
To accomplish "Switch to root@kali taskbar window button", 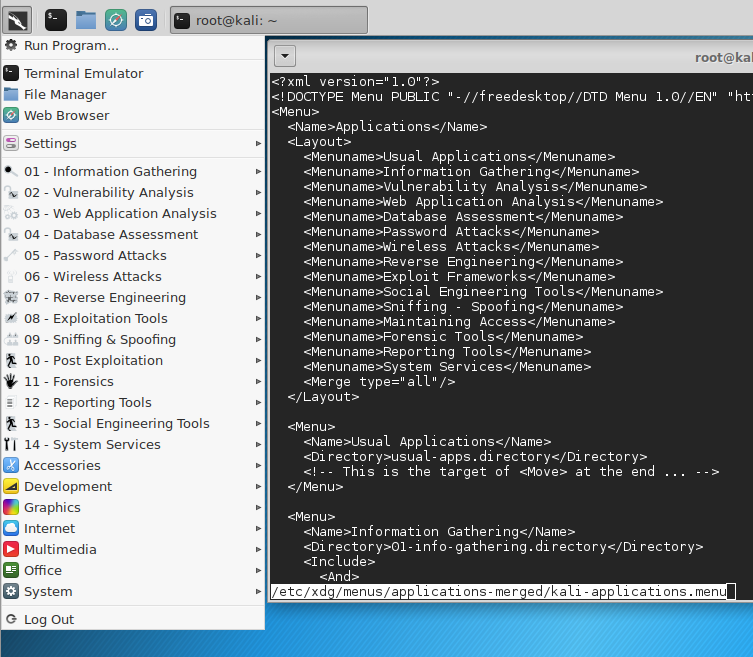I will (x=268, y=19).
